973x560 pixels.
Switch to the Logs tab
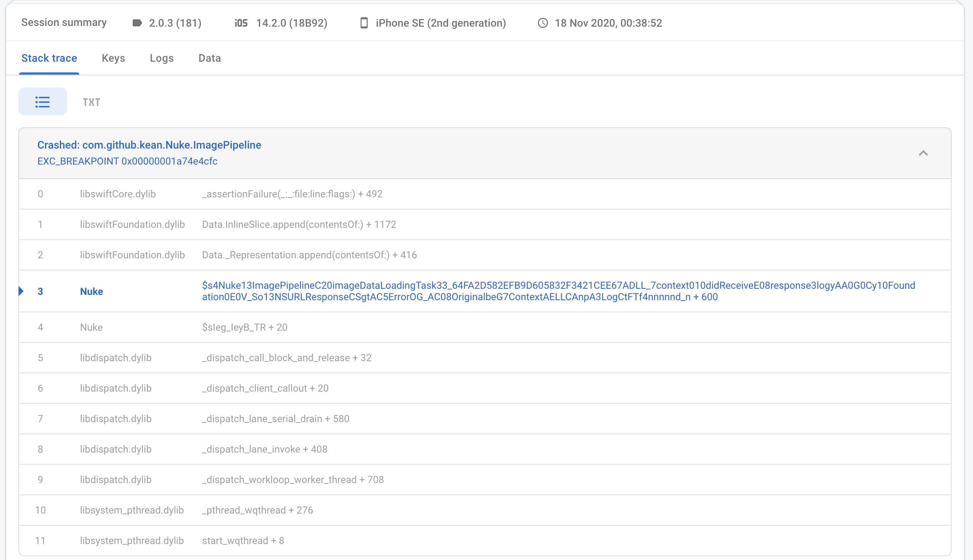161,58
